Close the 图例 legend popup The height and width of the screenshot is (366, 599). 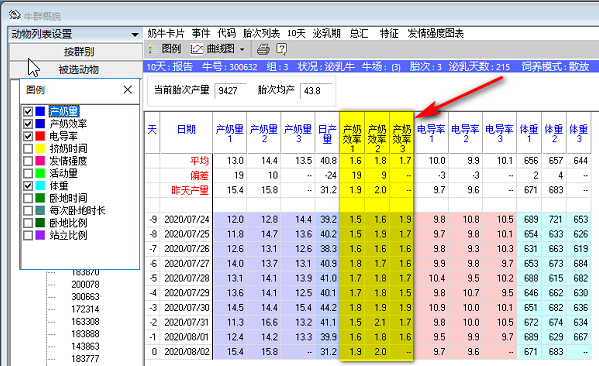[x=128, y=90]
